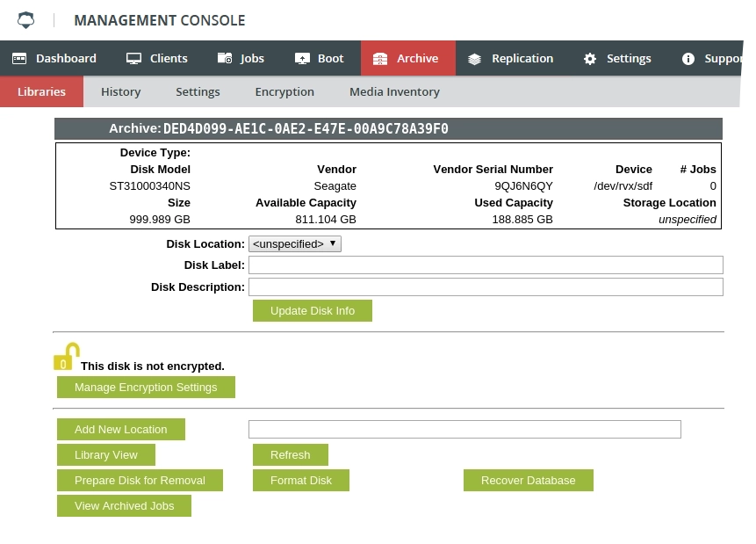Click 'This disk is not encrypted' text

(x=153, y=366)
